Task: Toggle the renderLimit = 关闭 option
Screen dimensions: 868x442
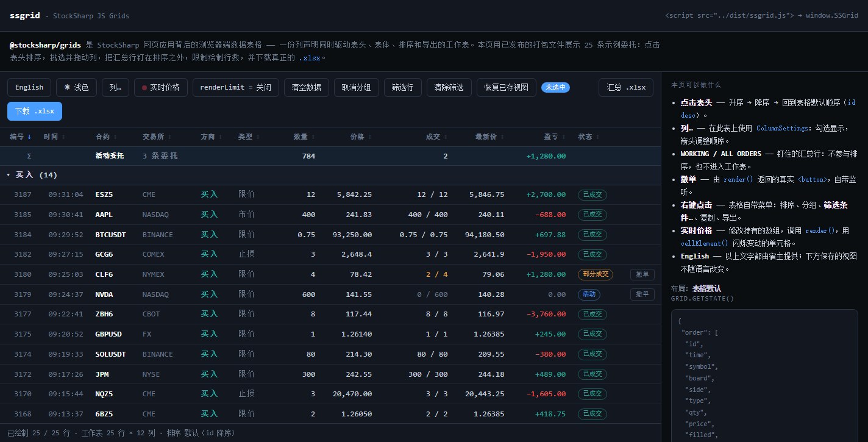Action: (236, 87)
